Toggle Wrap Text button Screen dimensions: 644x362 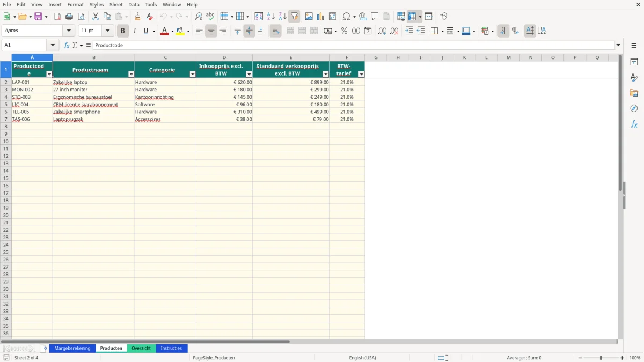[x=276, y=31]
